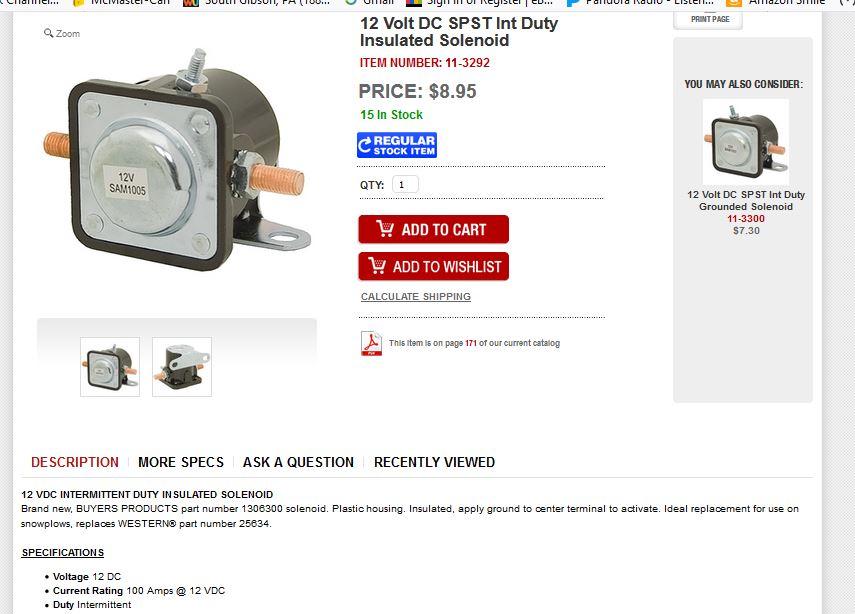Open the Amazon Smile bookmark
The image size is (855, 614).
pos(775,3)
